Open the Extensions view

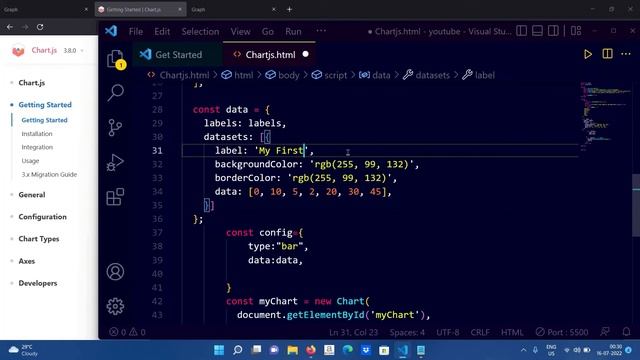click(115, 197)
